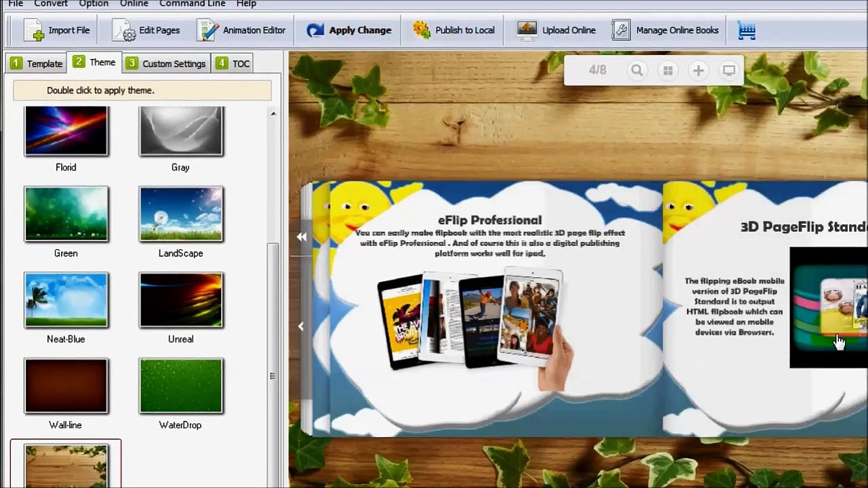Go to previous page arrow

click(x=301, y=326)
